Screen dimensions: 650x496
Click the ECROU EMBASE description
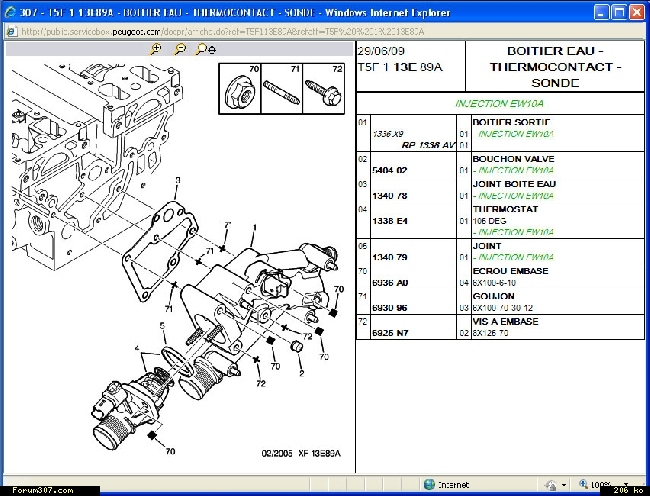point(511,271)
